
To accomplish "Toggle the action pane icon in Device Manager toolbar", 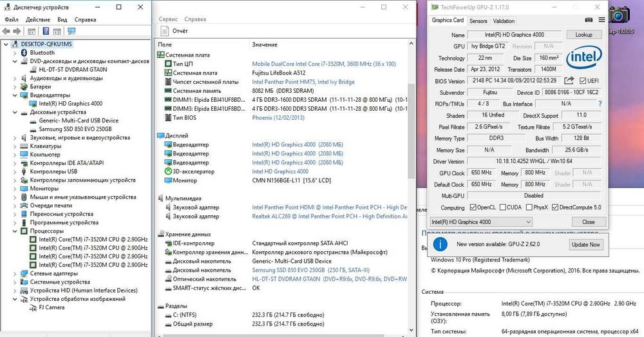I will (x=57, y=31).
